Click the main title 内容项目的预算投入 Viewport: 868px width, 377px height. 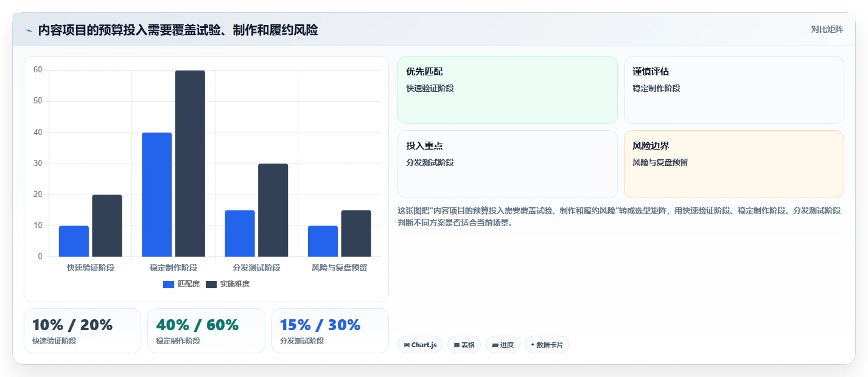point(178,30)
